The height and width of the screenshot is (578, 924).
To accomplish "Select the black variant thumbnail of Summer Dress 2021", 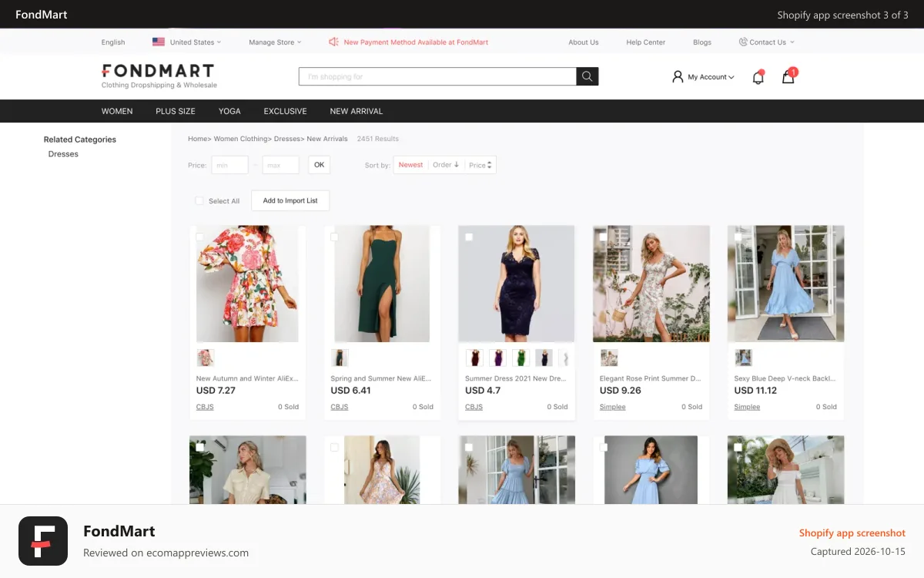I will pos(544,358).
